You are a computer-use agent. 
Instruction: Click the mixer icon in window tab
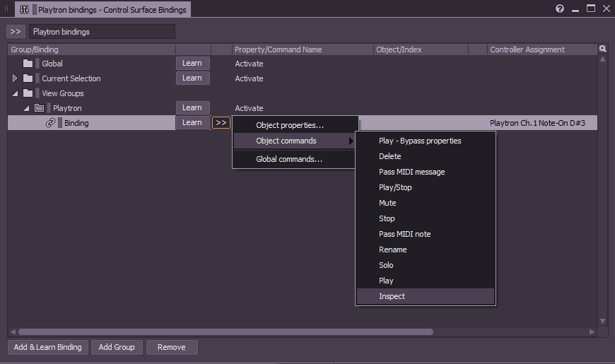24,9
